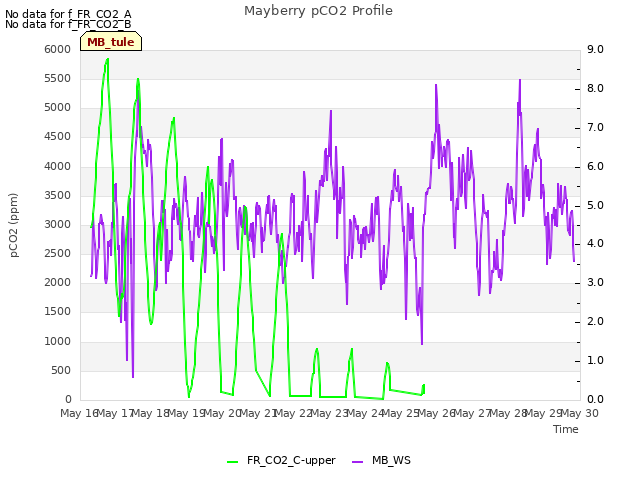640x480 pixels.
Task: Select the MB_WS legend label
Action: coord(391,460)
